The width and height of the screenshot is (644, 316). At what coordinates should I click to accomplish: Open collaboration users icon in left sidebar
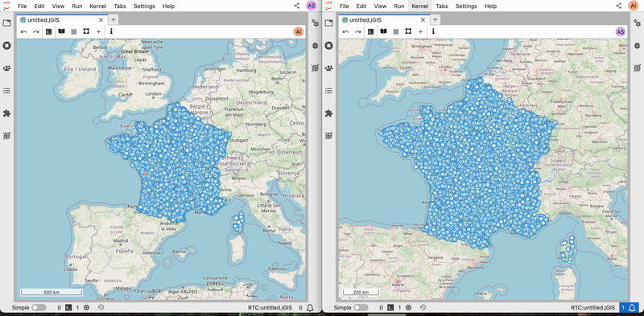6,68
